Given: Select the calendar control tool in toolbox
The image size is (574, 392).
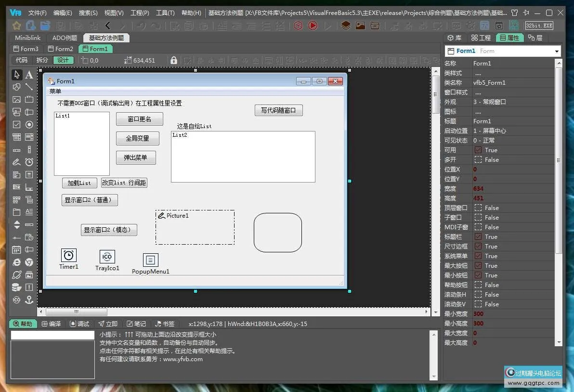Looking at the screenshot, I should tap(16, 249).
